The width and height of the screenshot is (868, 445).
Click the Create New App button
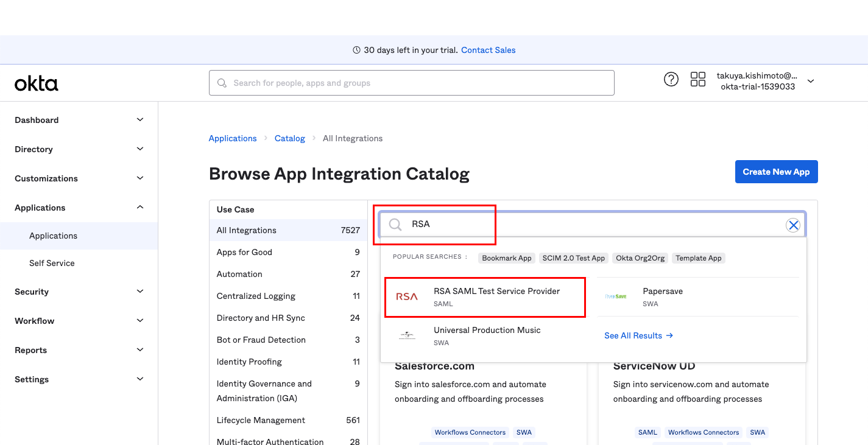click(776, 172)
